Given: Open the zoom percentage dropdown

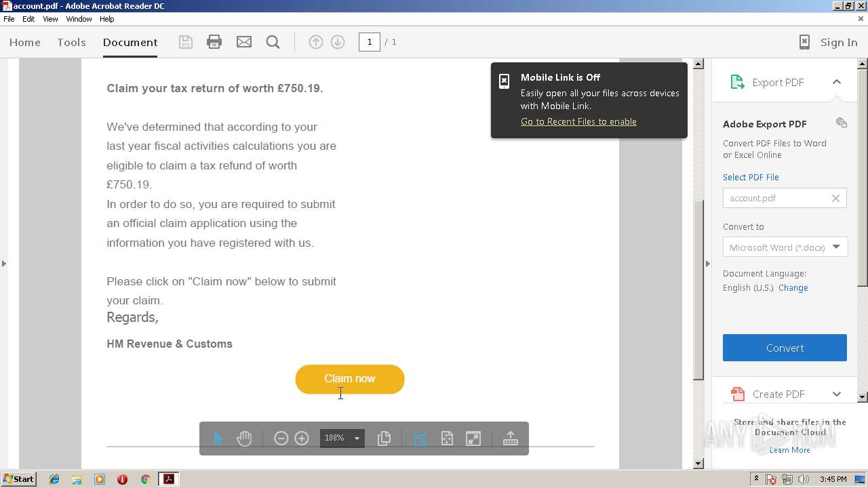Looking at the screenshot, I should (x=357, y=439).
